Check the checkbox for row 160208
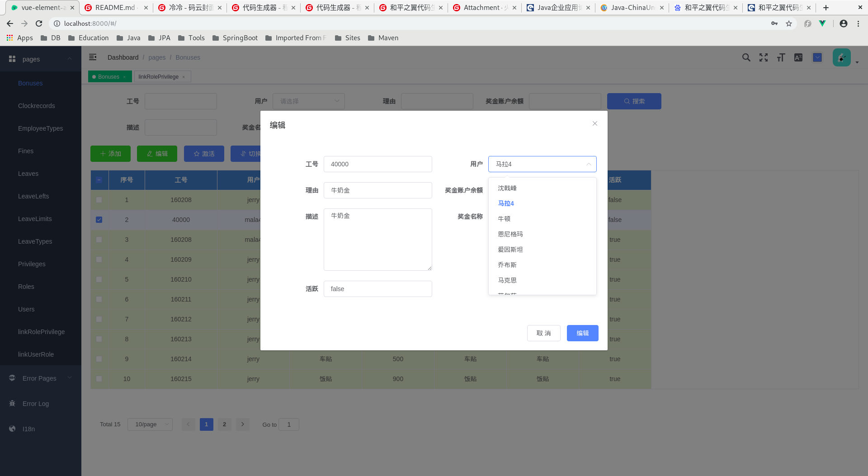The height and width of the screenshot is (476, 868). [99, 200]
